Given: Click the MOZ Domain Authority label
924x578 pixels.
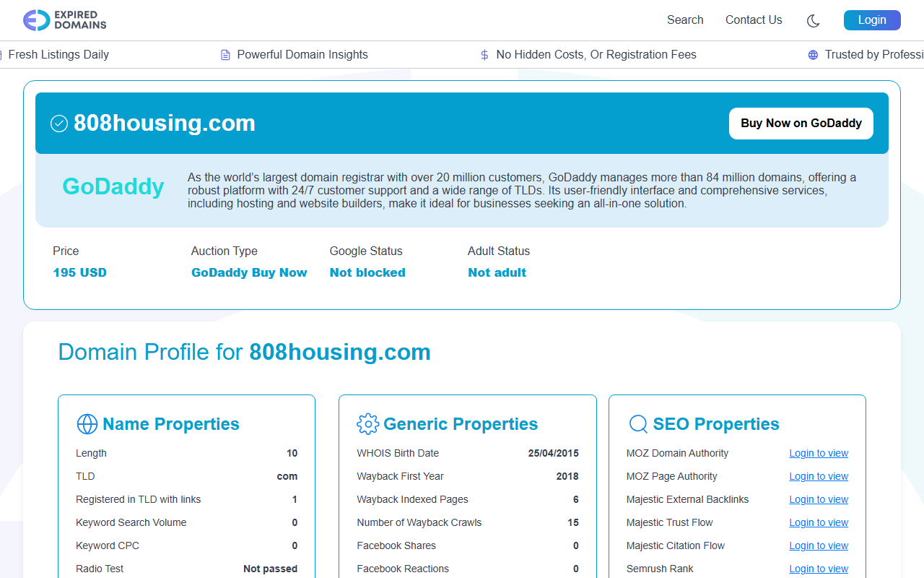Looking at the screenshot, I should (x=677, y=453).
